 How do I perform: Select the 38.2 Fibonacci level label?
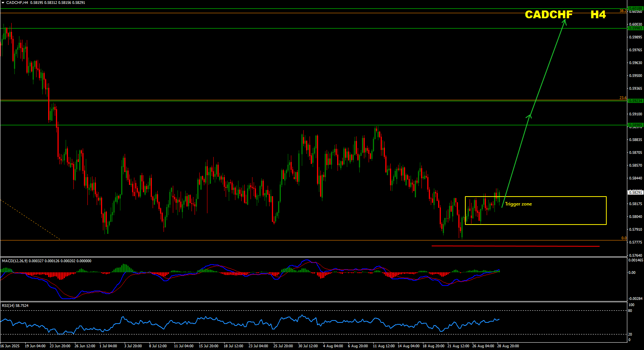[623, 11]
